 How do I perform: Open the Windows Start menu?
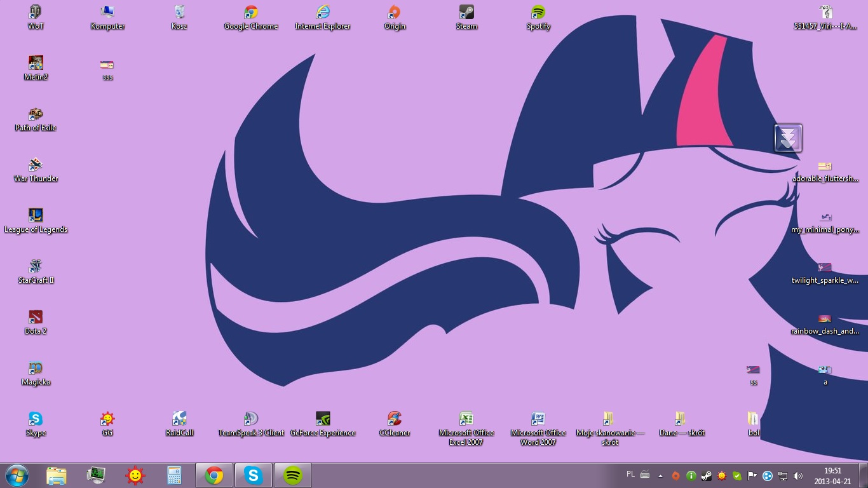click(17, 475)
